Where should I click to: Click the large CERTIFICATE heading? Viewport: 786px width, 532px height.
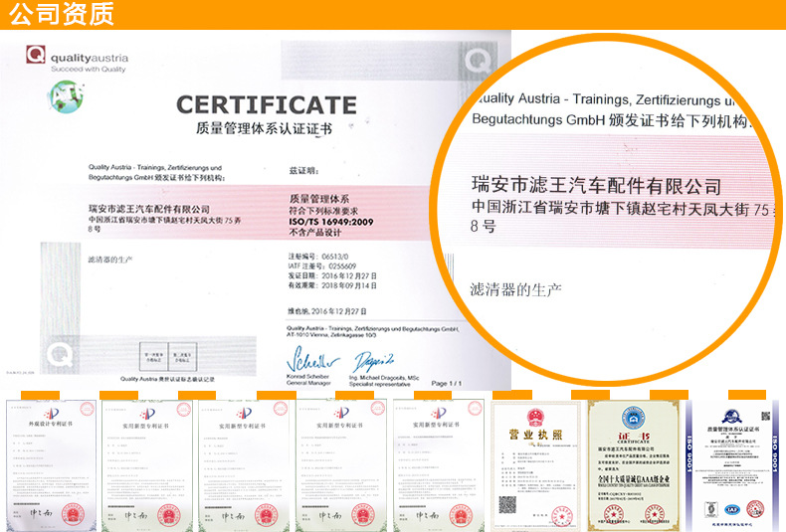tap(266, 105)
